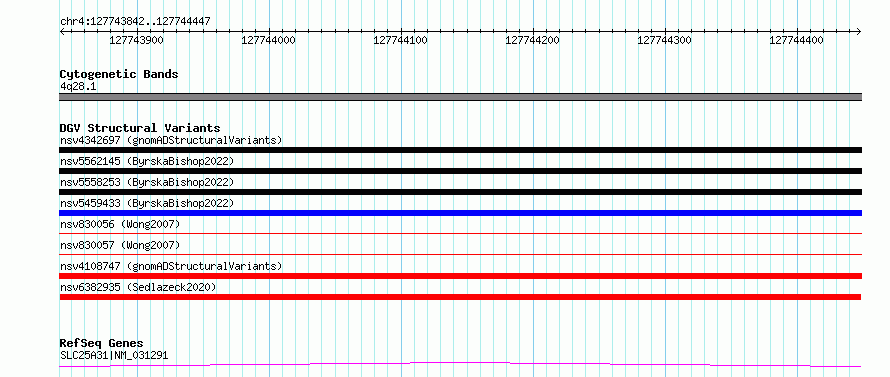
Task: Click the black bar under nsv5558253
Action: (x=460, y=192)
